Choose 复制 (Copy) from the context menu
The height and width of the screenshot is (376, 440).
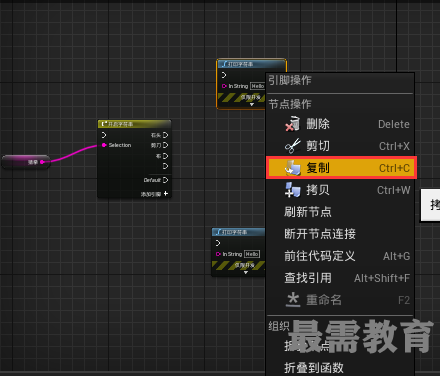pos(341,168)
